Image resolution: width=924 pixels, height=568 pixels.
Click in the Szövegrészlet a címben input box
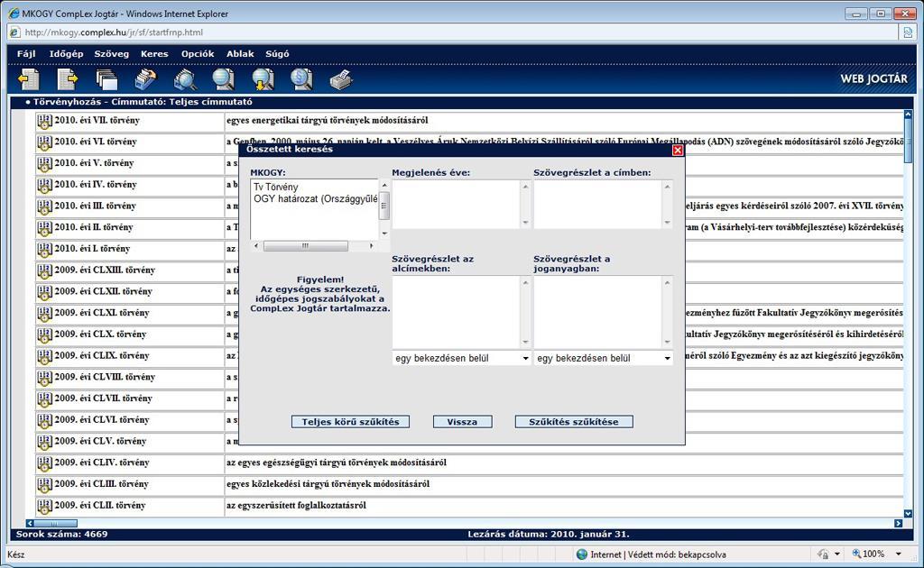598,205
